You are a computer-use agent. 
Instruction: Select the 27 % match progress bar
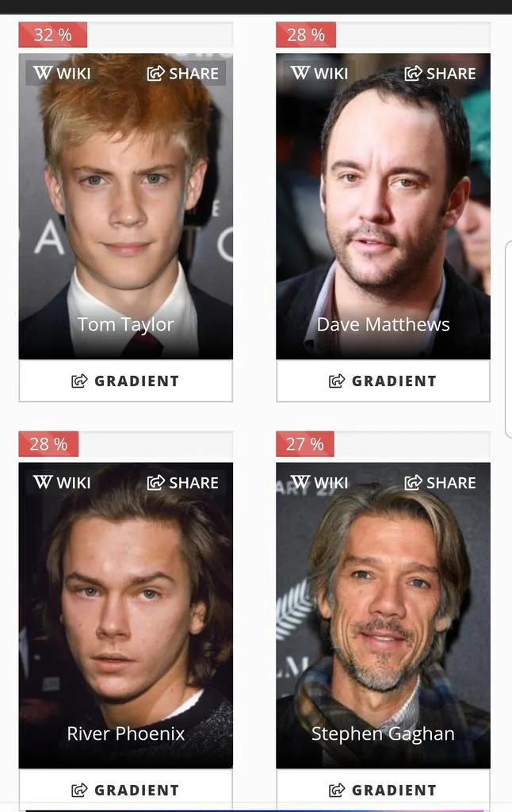[383, 444]
